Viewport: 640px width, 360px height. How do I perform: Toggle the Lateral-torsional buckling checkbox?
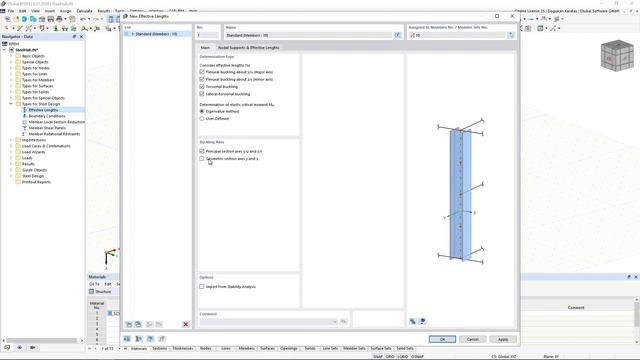tap(202, 94)
